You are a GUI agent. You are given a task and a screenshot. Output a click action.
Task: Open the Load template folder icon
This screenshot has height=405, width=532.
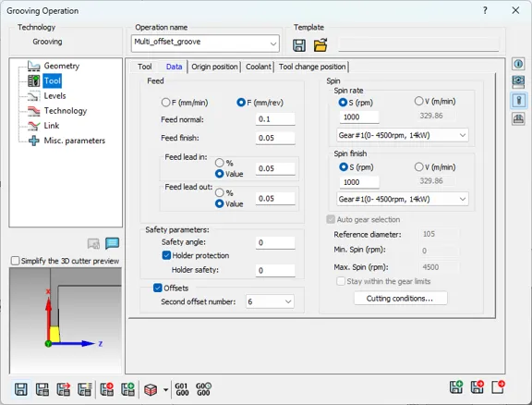320,45
